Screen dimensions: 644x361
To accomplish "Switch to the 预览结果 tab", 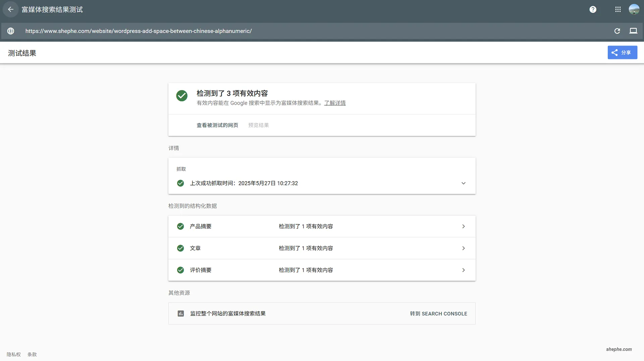I will click(x=258, y=125).
